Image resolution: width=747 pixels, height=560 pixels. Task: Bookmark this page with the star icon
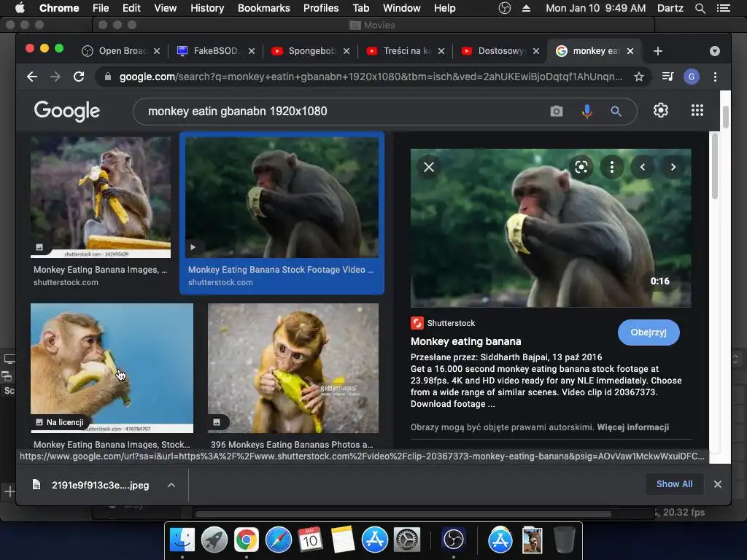pyautogui.click(x=639, y=77)
